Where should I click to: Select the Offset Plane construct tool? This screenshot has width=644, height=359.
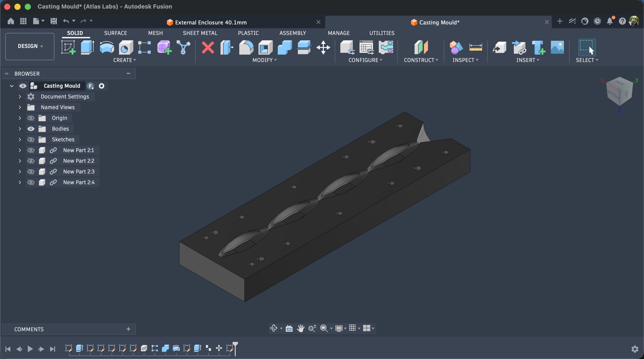(x=421, y=48)
